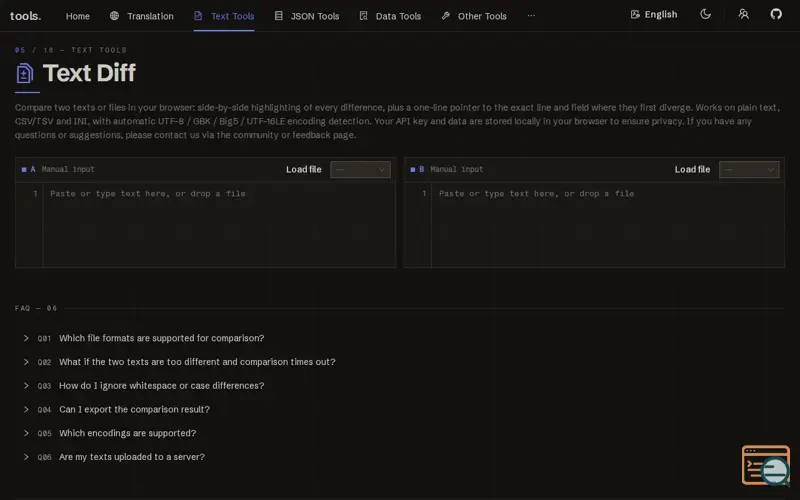800x500 pixels.
Task: Open the more menu ellipsis
Action: (x=531, y=16)
